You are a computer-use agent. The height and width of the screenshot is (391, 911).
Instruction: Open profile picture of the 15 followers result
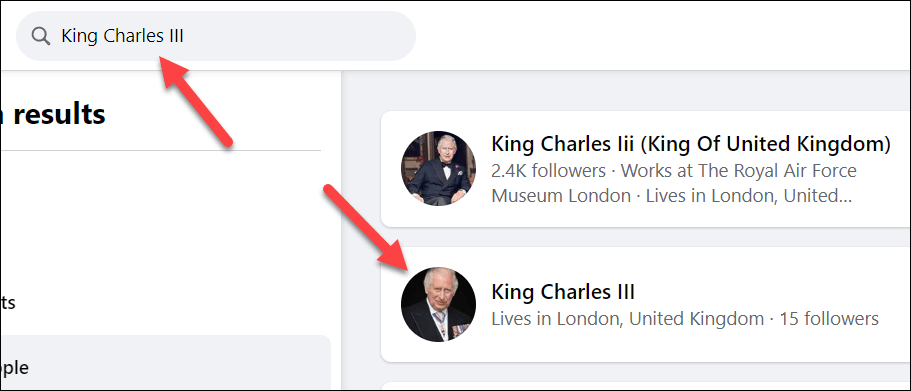point(439,304)
